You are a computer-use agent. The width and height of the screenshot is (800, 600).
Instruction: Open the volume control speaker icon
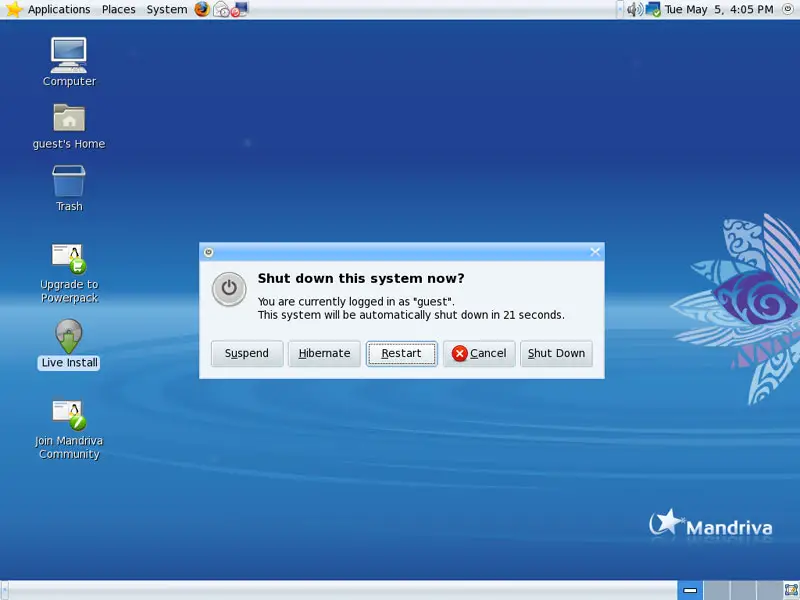[634, 10]
